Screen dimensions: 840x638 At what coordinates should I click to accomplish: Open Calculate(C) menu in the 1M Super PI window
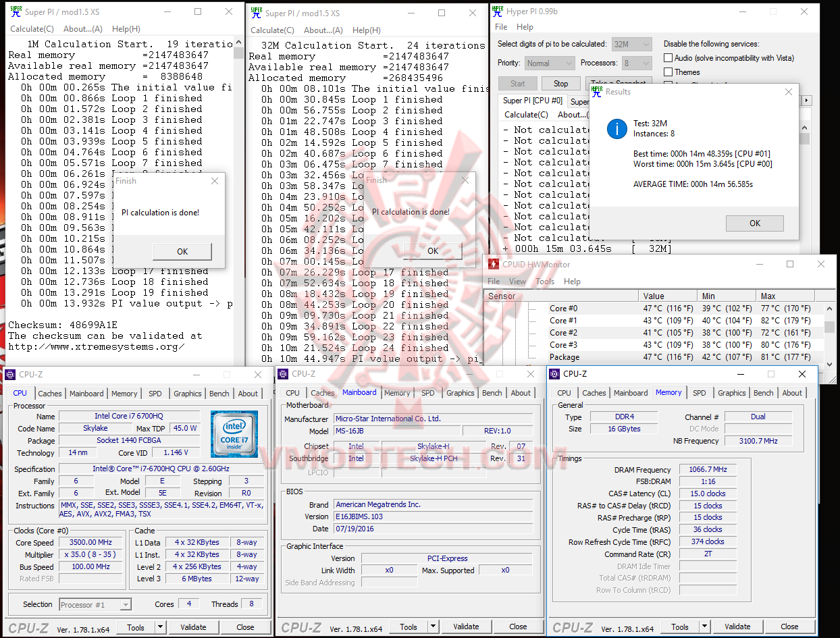tap(32, 29)
